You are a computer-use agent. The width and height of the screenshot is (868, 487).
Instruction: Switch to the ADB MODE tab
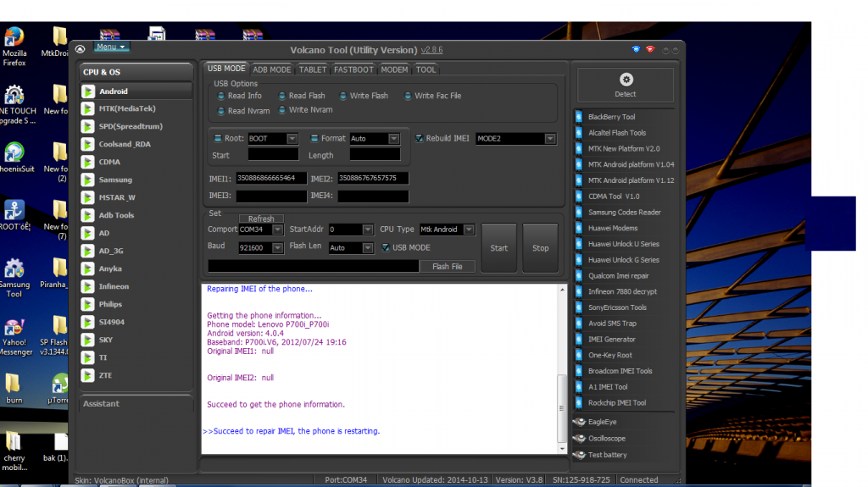[271, 69]
